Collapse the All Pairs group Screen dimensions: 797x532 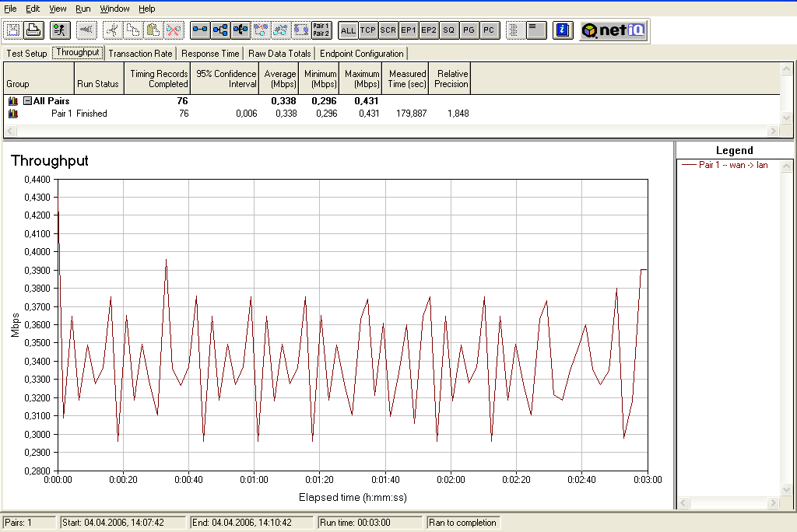tap(27, 101)
